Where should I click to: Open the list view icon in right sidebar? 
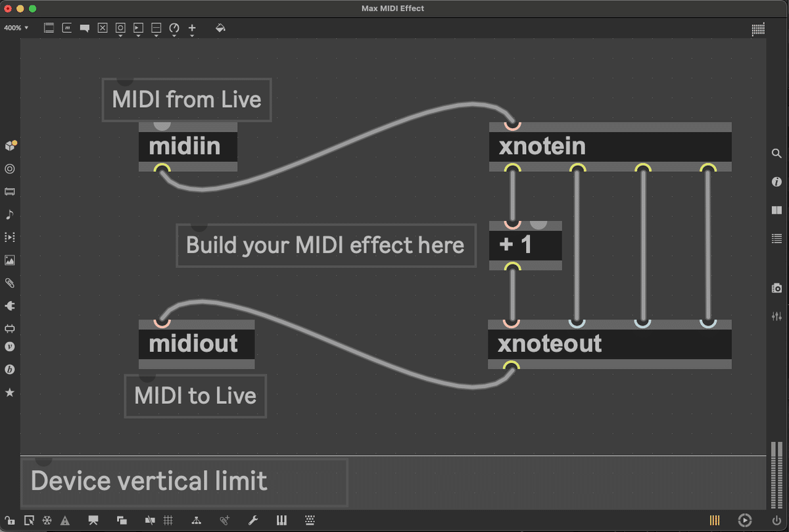(x=777, y=239)
